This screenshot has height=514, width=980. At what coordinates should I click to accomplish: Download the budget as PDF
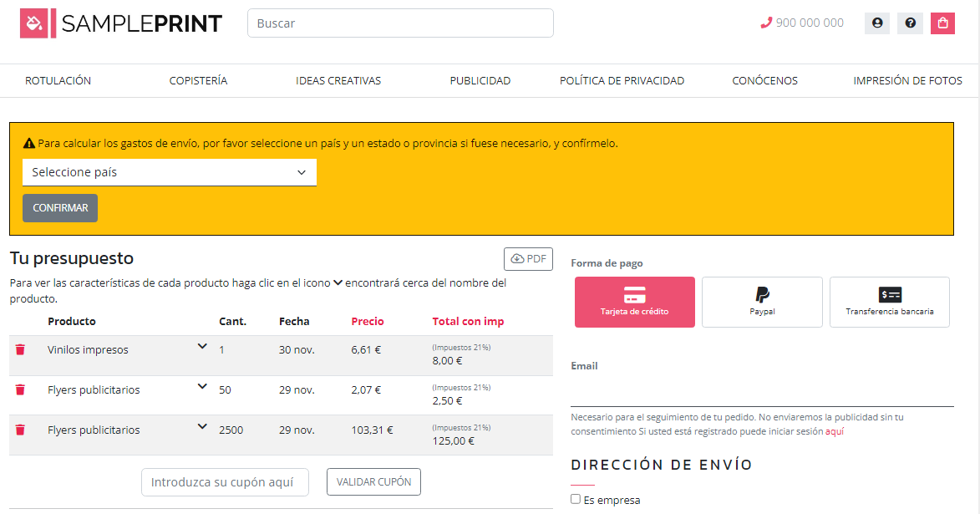click(x=528, y=259)
